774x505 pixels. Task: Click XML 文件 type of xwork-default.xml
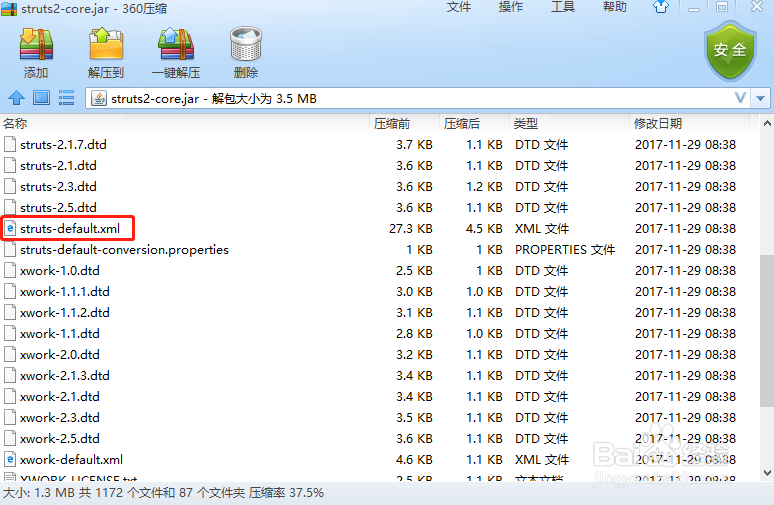(542, 460)
